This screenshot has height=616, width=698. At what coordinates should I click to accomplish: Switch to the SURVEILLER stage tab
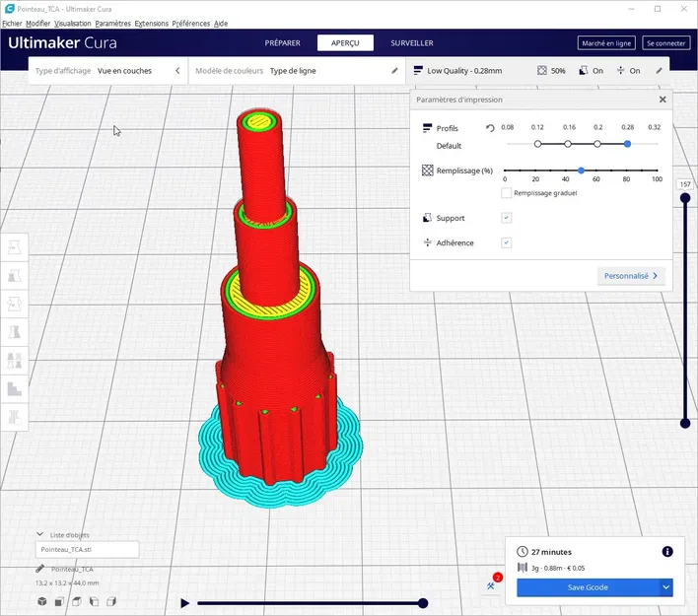point(412,43)
